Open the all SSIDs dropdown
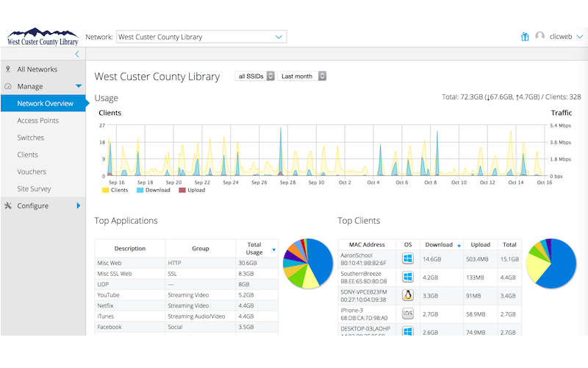588x368 pixels. 254,76
